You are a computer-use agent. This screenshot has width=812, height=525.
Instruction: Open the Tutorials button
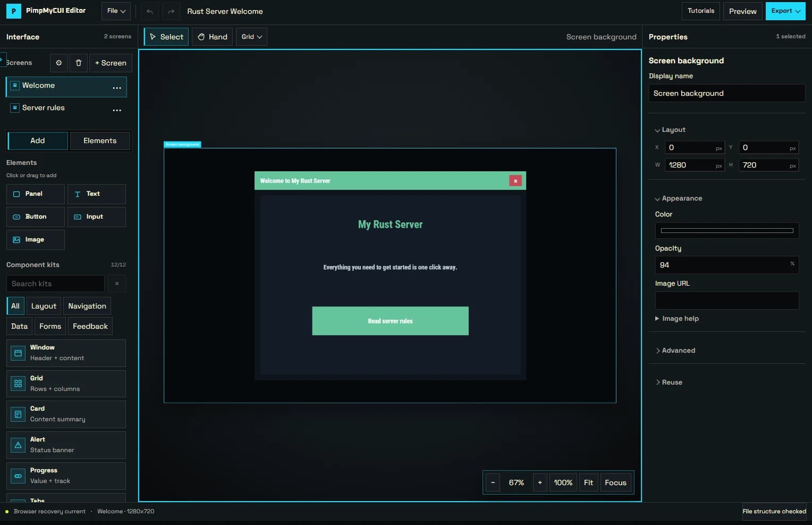point(701,11)
